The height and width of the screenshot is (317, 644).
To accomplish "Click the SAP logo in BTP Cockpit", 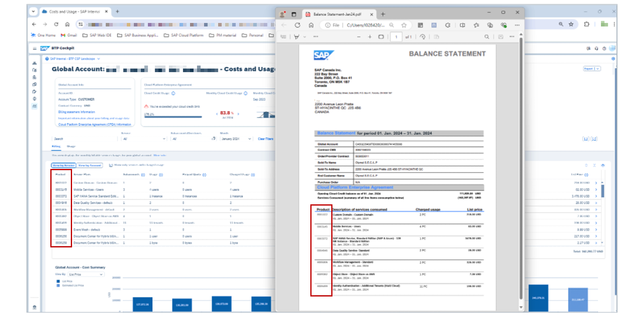I will 45,48.
